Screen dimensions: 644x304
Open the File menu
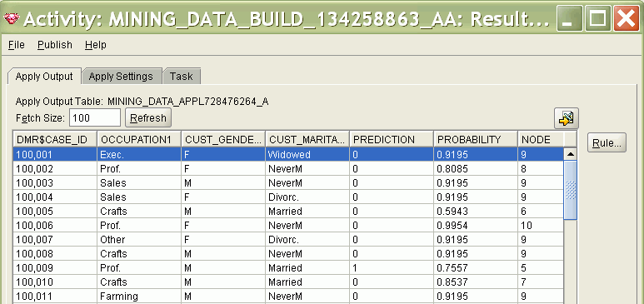click(x=17, y=45)
